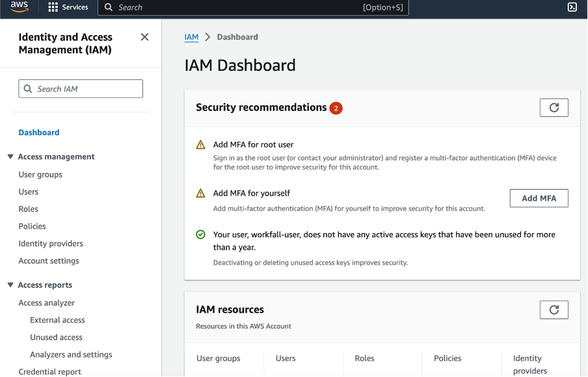Open External access under Access analyzer
This screenshot has height=377, width=588.
pyautogui.click(x=57, y=320)
